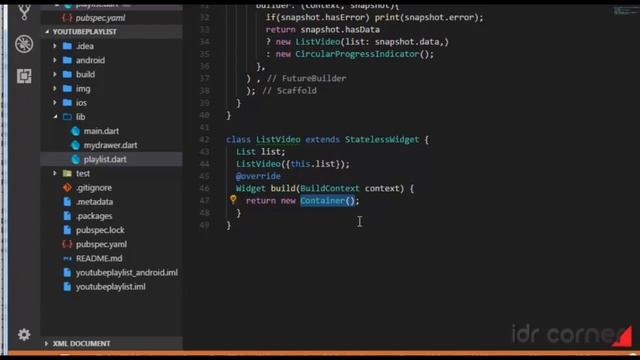Click the @override annotation

point(258,176)
